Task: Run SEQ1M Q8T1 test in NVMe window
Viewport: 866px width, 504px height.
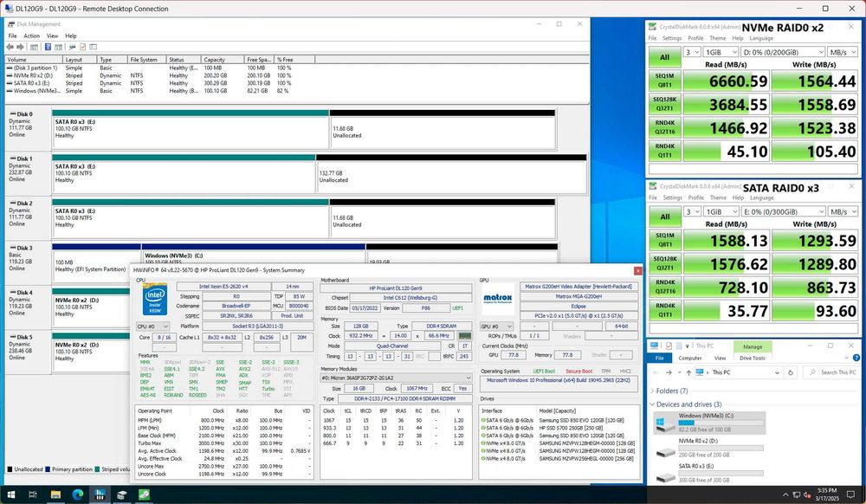Action: click(x=664, y=81)
